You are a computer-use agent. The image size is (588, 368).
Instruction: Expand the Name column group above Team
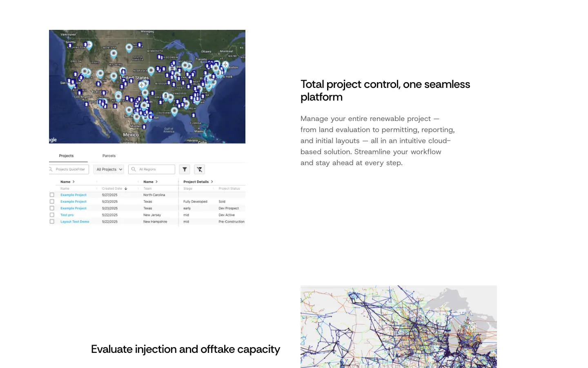pyautogui.click(x=156, y=182)
